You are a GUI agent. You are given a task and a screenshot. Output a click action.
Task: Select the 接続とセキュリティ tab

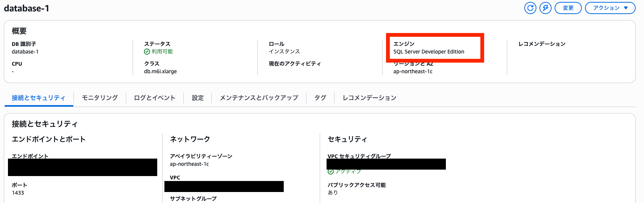(38, 98)
